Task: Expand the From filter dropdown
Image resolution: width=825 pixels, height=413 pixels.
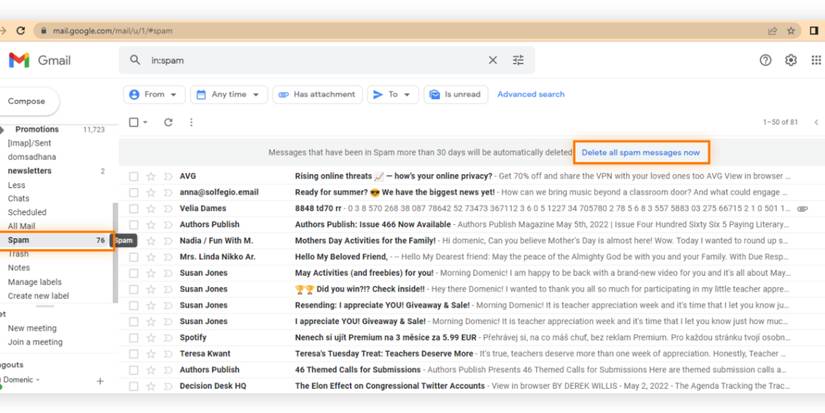Action: 154,95
